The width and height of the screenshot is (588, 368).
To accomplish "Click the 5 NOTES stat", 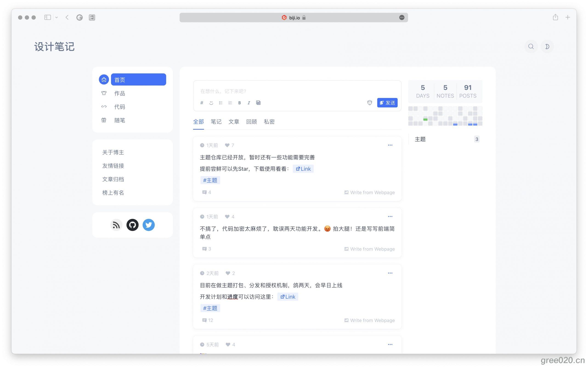I will coord(445,91).
